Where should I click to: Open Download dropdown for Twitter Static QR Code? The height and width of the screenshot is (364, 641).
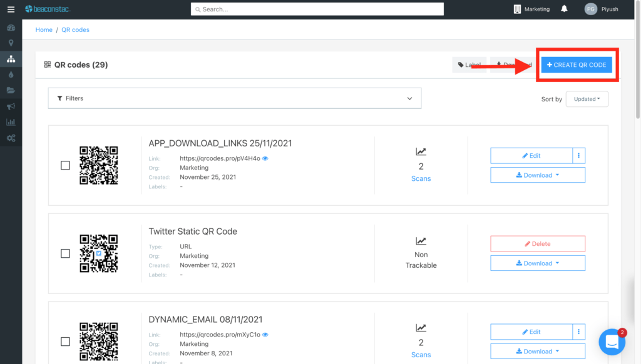[x=537, y=263]
